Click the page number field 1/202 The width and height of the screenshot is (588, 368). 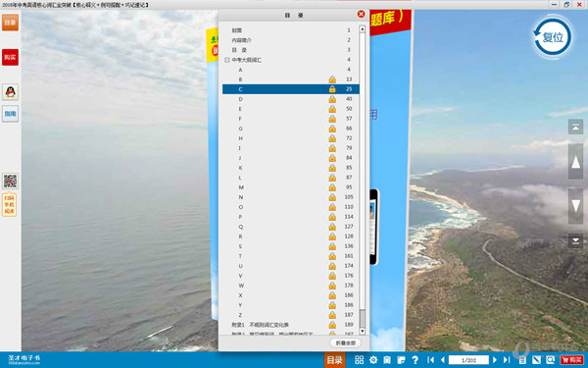tap(468, 360)
